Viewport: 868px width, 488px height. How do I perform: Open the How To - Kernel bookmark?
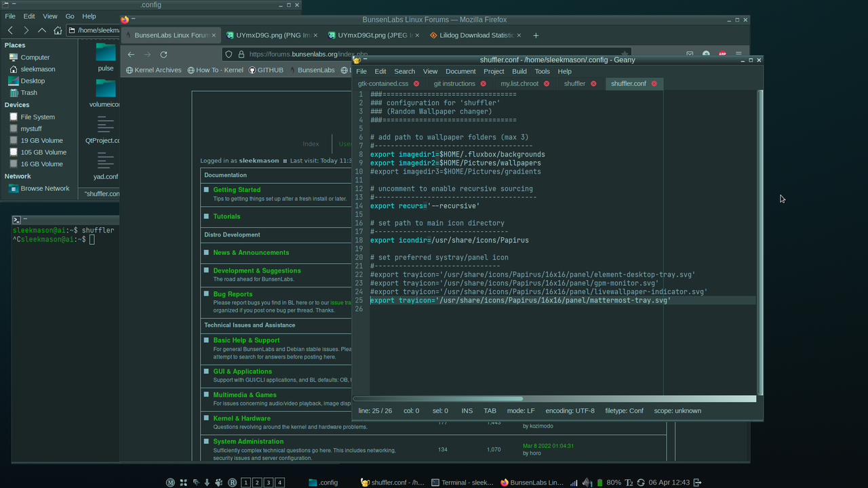(215, 70)
